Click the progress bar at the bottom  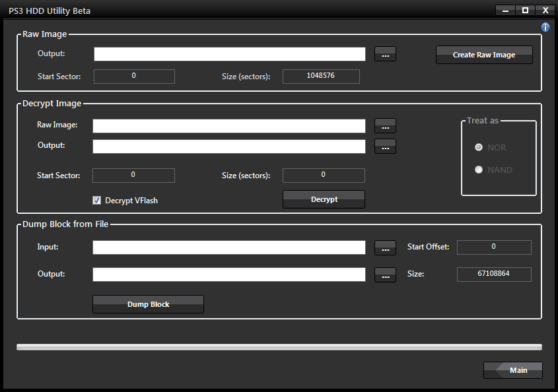279,347
